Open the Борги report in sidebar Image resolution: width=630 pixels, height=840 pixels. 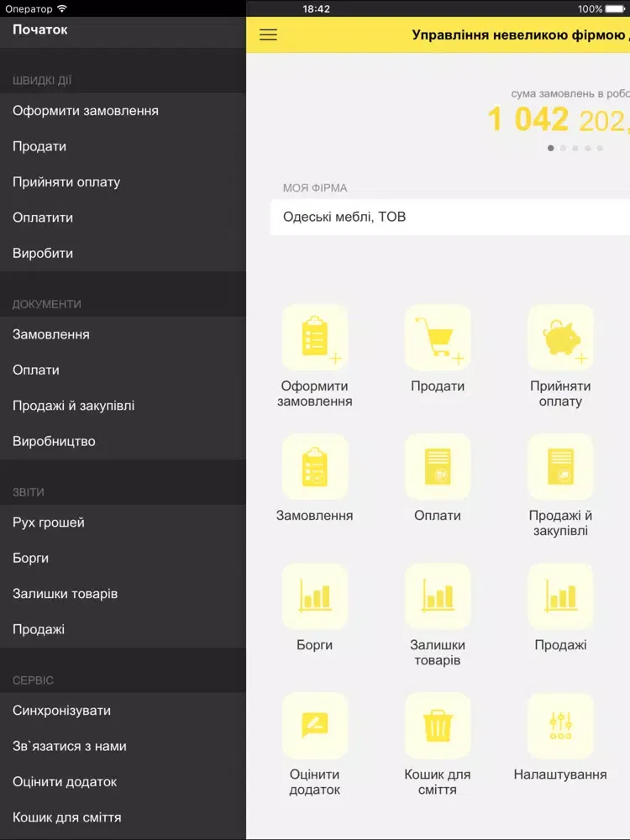pos(123,559)
